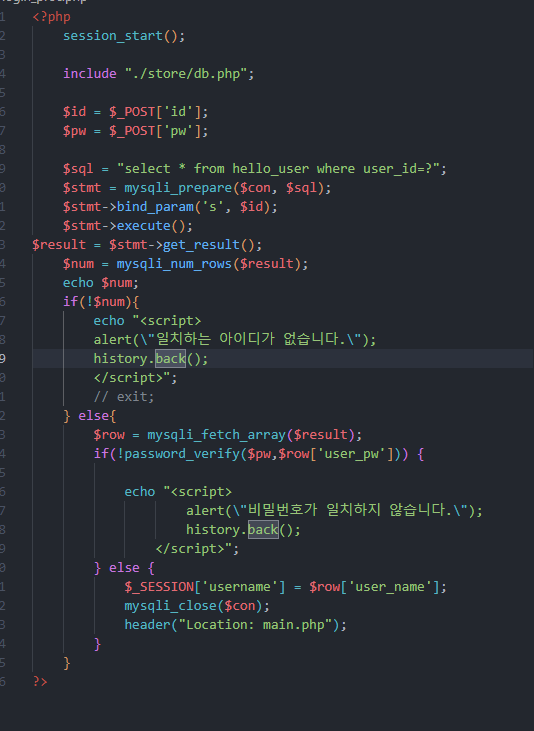The height and width of the screenshot is (731, 534).
Task: Click the echo $num statement
Action: tap(101, 283)
